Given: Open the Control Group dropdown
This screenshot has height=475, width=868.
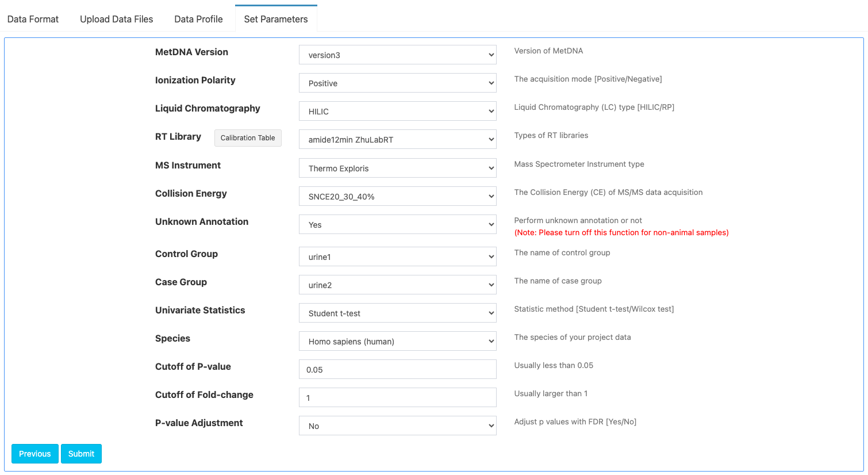Looking at the screenshot, I should pyautogui.click(x=397, y=257).
